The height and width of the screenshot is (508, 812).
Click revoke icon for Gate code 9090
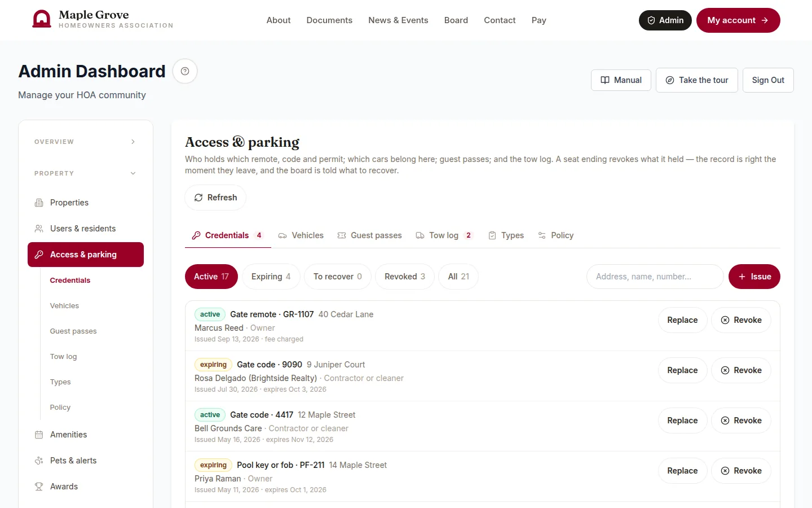coord(725,370)
